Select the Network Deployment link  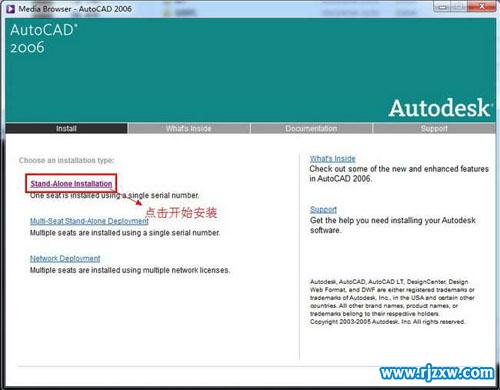click(65, 258)
